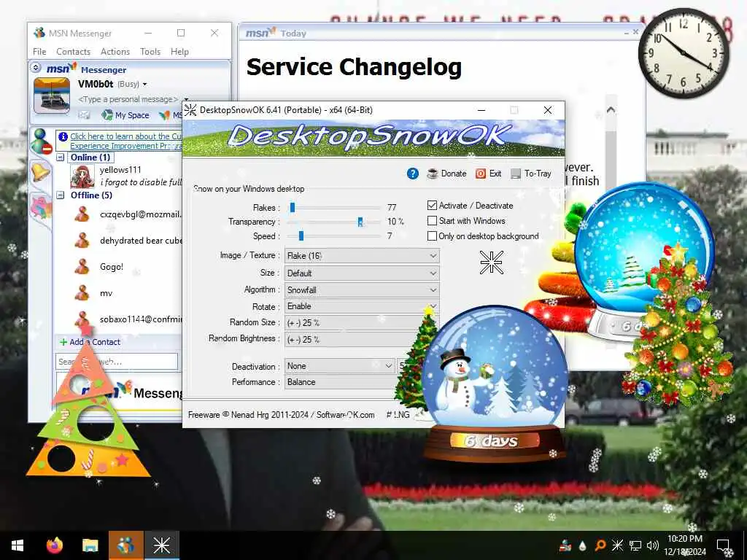Select the contacts globe tab in Messenger sidebar
747x560 pixels.
pyautogui.click(x=41, y=141)
